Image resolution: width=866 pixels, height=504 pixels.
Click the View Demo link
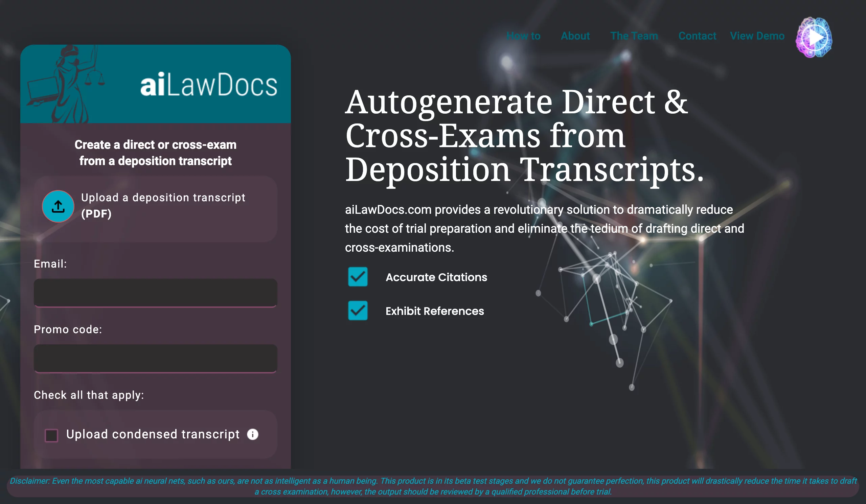(757, 36)
